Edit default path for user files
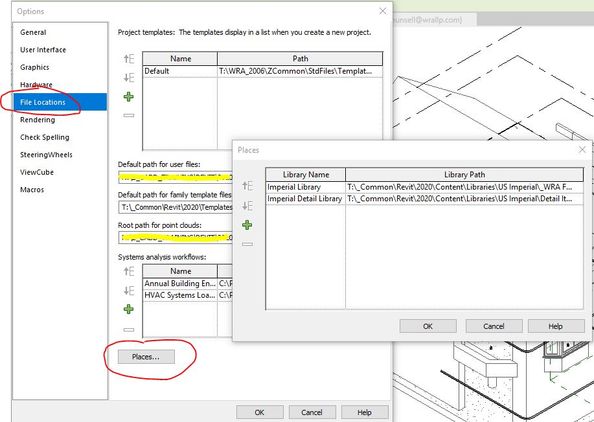 175,177
